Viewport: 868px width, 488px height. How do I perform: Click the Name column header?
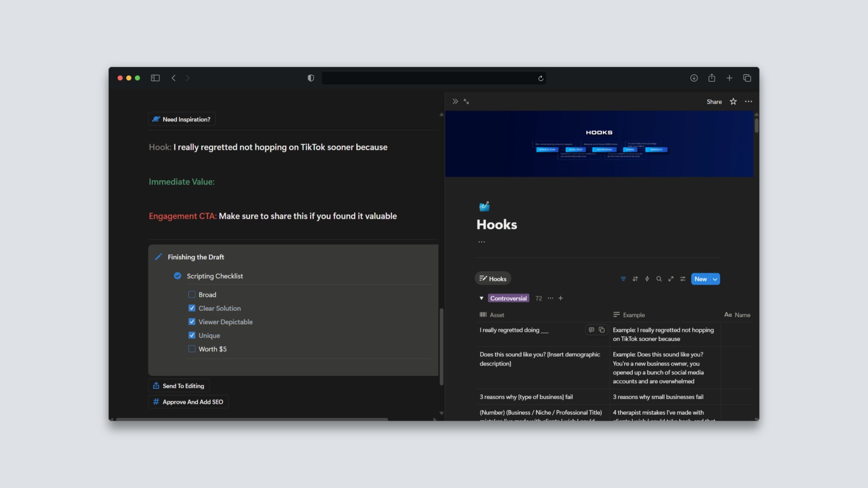point(737,315)
